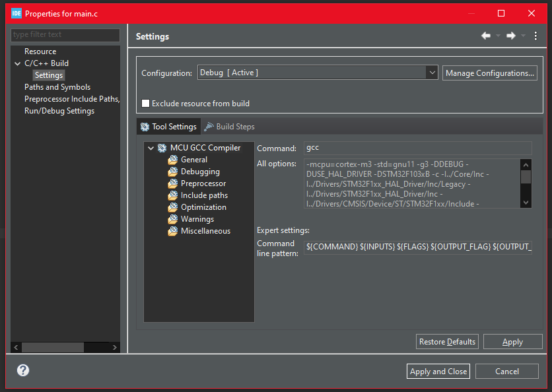Click the MCU GCC Compiler tool icon
Viewport: 552px width, 392px height.
pos(162,148)
